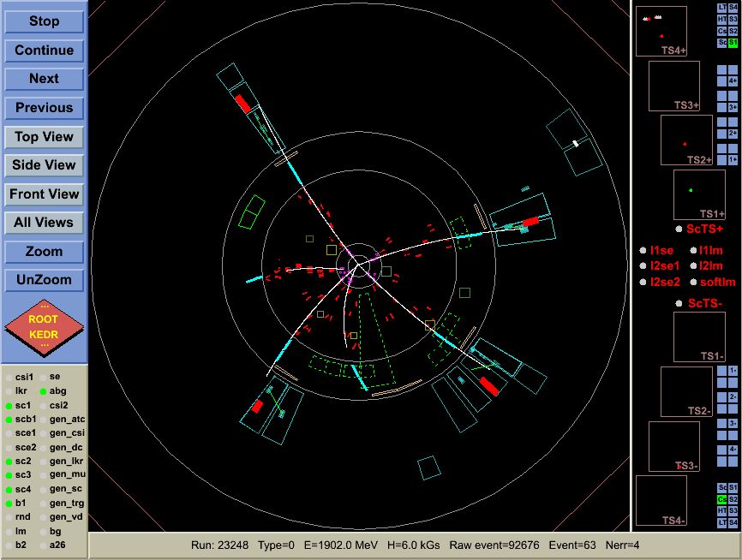Enable the gen_dc option

[x=43, y=447]
